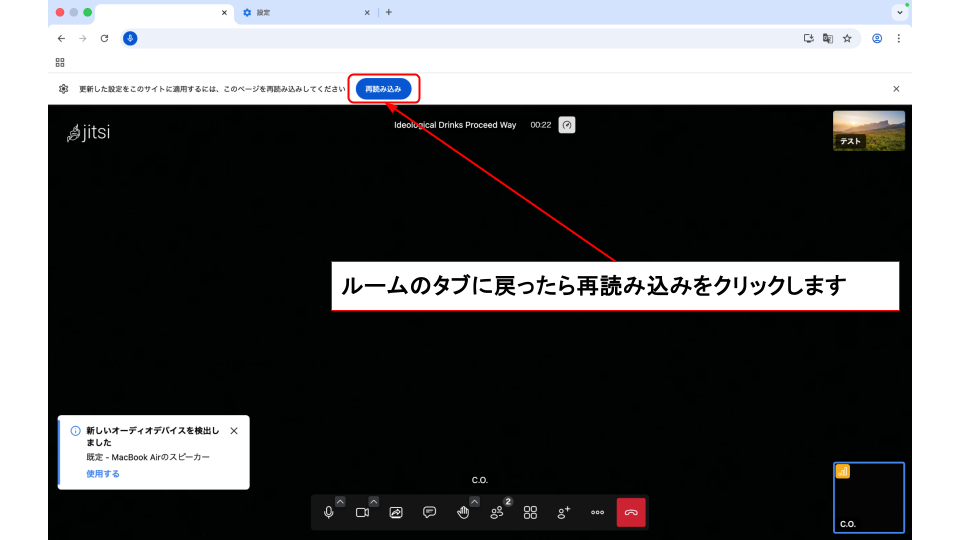
Task: Open the chat panel
Action: [429, 512]
